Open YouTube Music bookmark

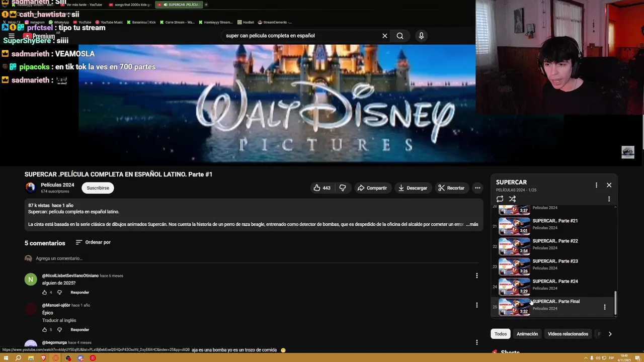[x=110, y=22]
